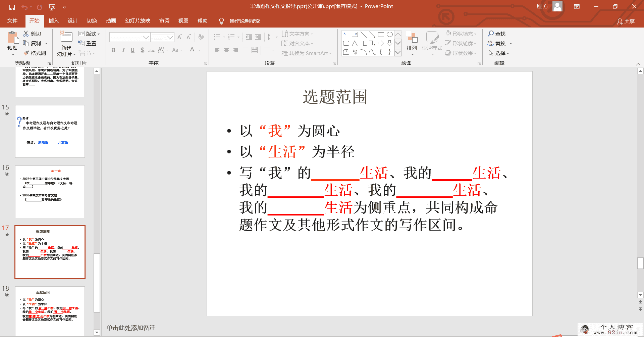Toggle numbered list button
644x337 pixels.
pyautogui.click(x=231, y=37)
